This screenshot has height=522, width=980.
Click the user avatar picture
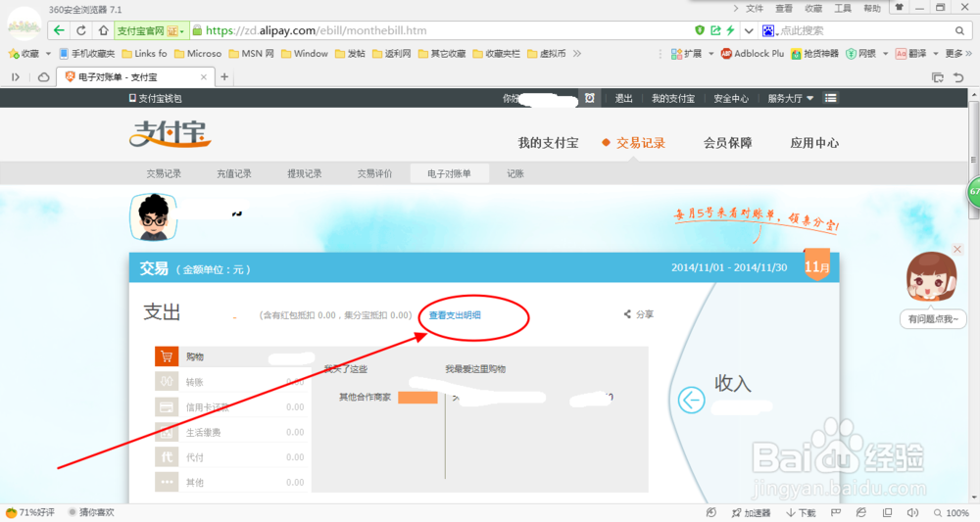(x=153, y=216)
